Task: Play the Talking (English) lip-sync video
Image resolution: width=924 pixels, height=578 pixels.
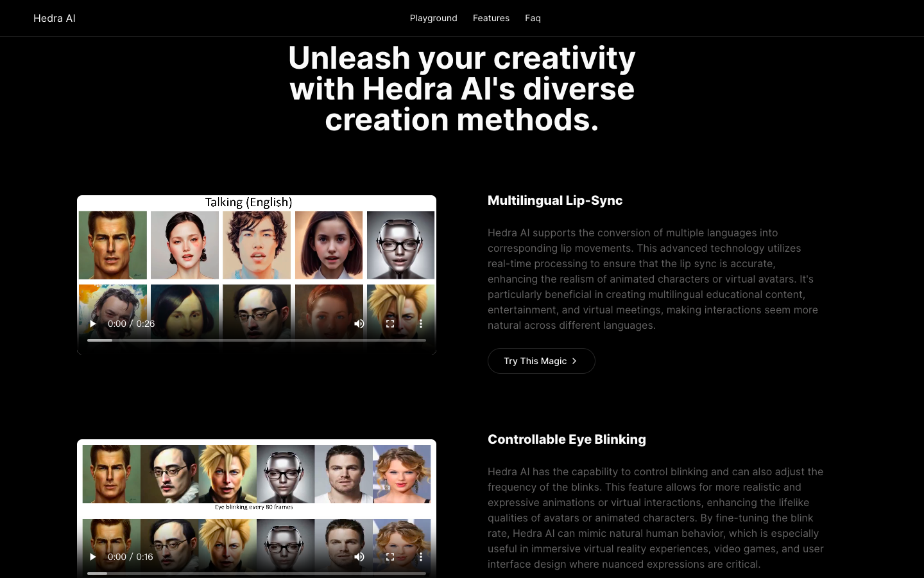Action: pos(92,324)
